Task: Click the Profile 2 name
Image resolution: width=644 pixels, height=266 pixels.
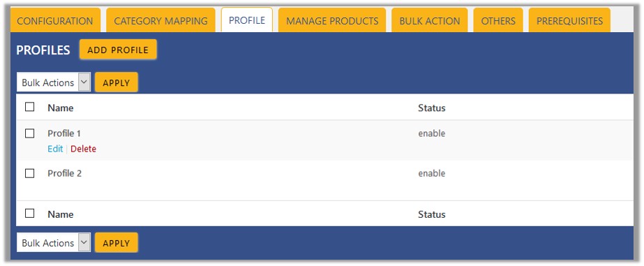Action: 64,173
